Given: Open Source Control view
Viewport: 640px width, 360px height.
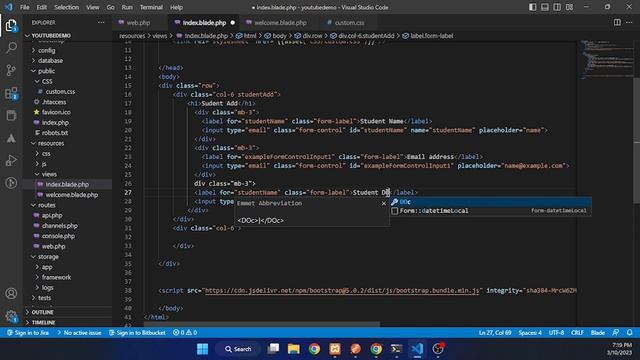Looking at the screenshot, I should (11, 70).
